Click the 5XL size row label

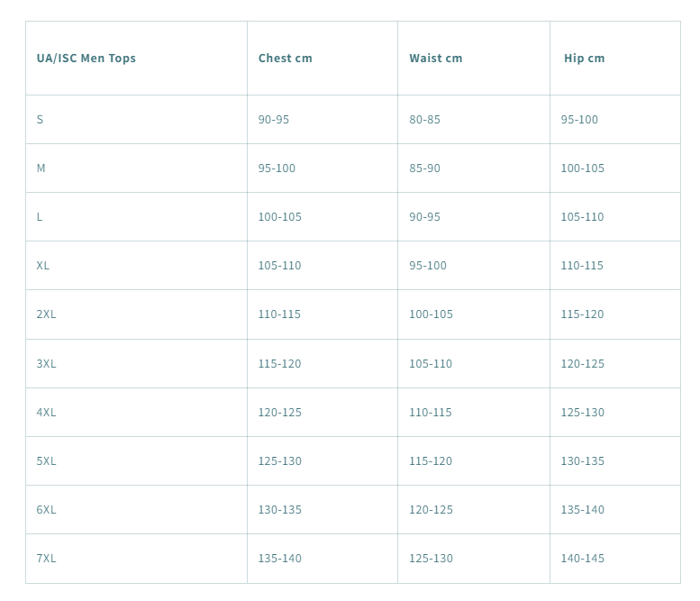point(46,461)
